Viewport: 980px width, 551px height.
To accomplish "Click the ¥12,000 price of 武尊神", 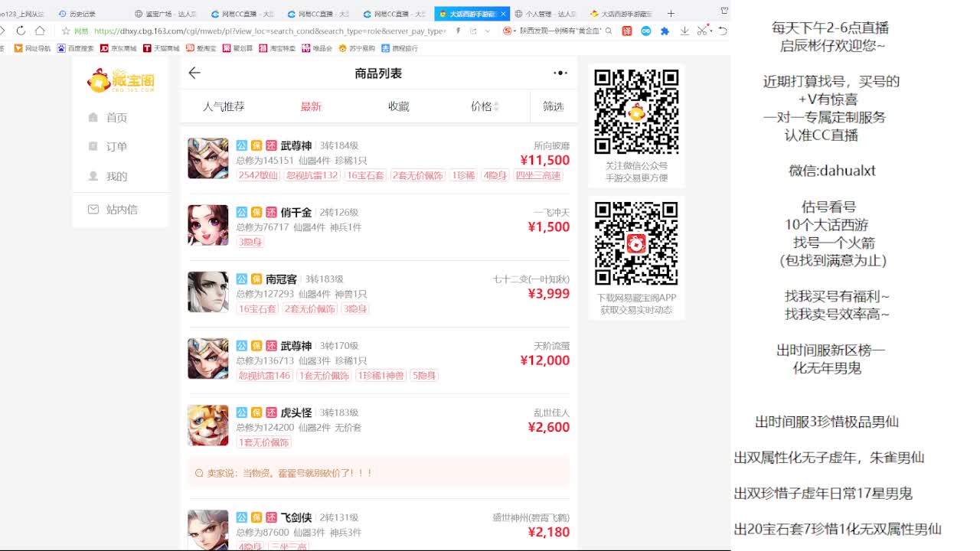I will click(545, 360).
